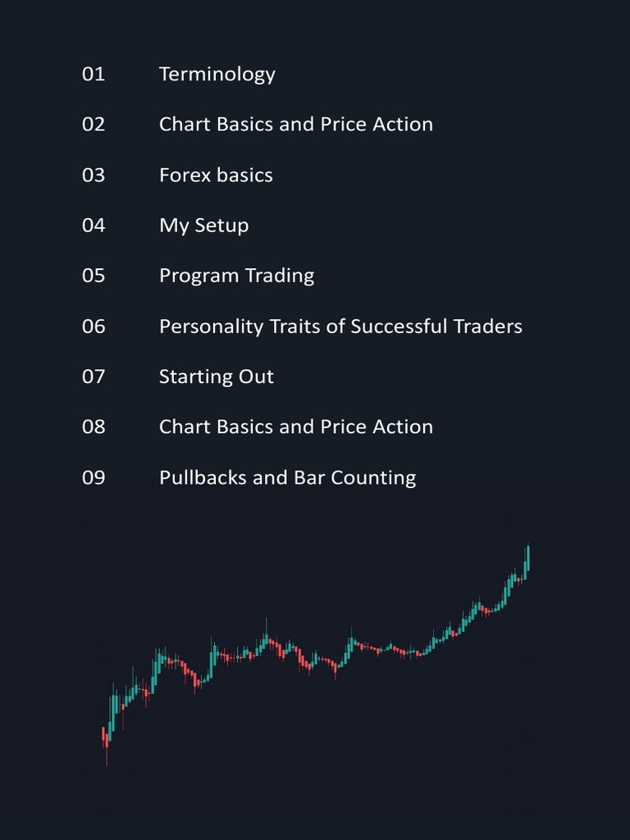The width and height of the screenshot is (630, 840).
Task: Go to the My Setup chapter
Action: (x=203, y=226)
